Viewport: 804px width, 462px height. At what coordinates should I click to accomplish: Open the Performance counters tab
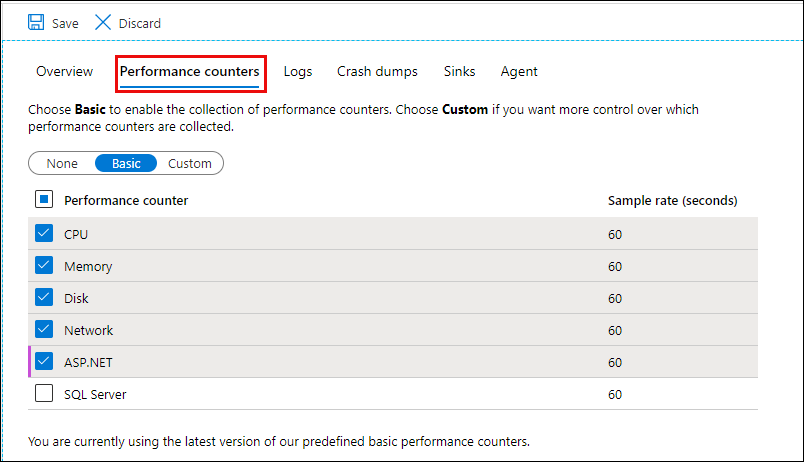point(190,72)
